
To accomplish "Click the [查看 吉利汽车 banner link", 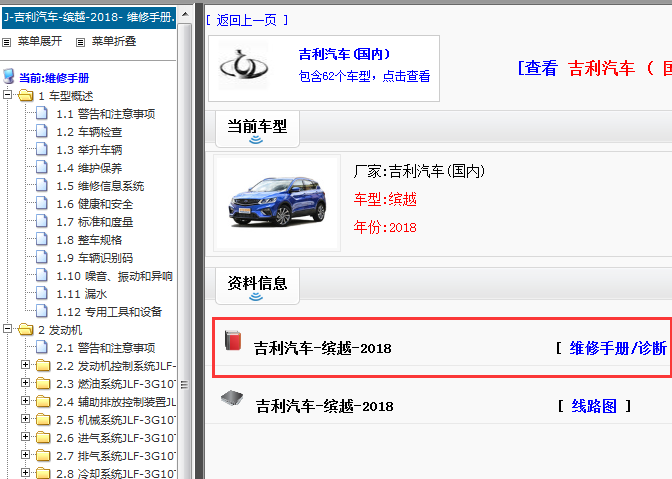I will [x=594, y=68].
